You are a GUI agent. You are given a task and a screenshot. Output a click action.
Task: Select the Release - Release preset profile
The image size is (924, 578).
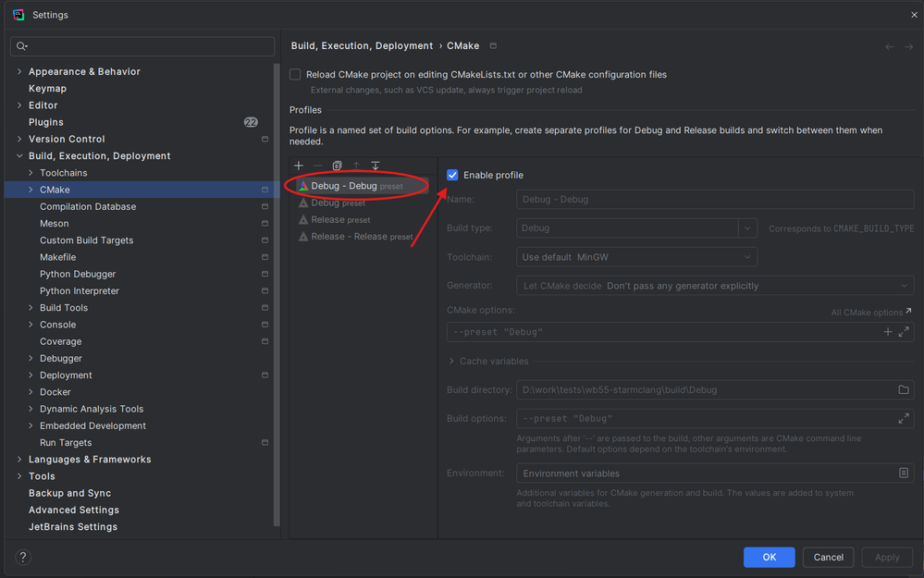click(362, 237)
